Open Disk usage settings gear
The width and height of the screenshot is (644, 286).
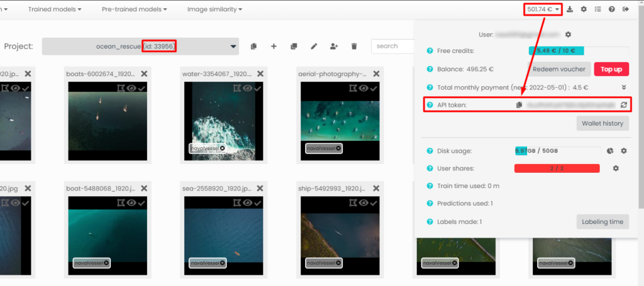coord(624,151)
